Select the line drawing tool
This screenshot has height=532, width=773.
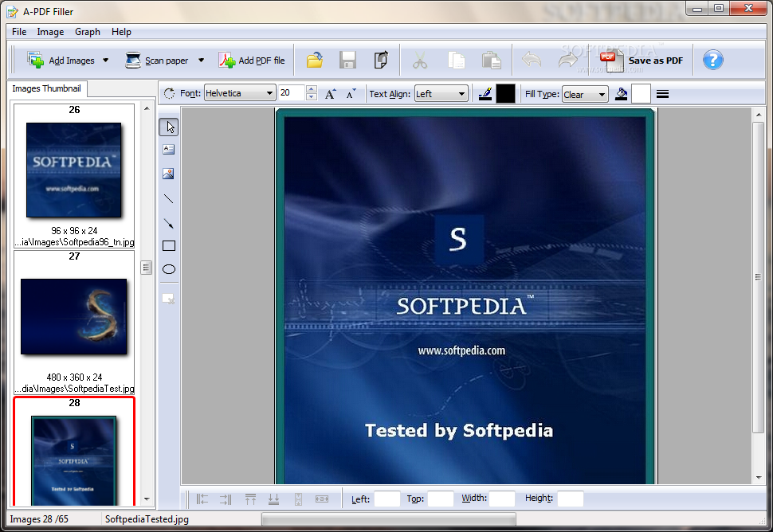pos(169,198)
